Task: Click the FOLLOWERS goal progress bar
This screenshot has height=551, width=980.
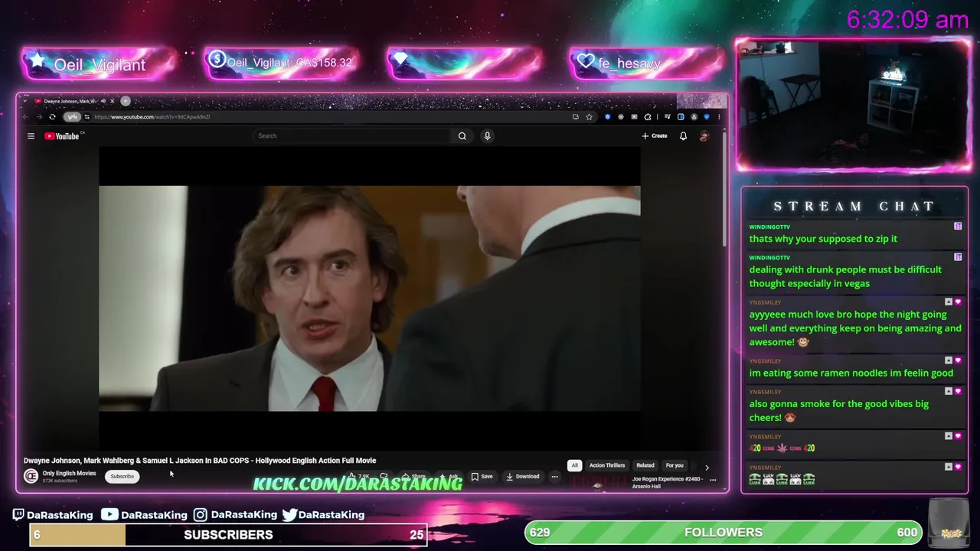Action: click(724, 533)
